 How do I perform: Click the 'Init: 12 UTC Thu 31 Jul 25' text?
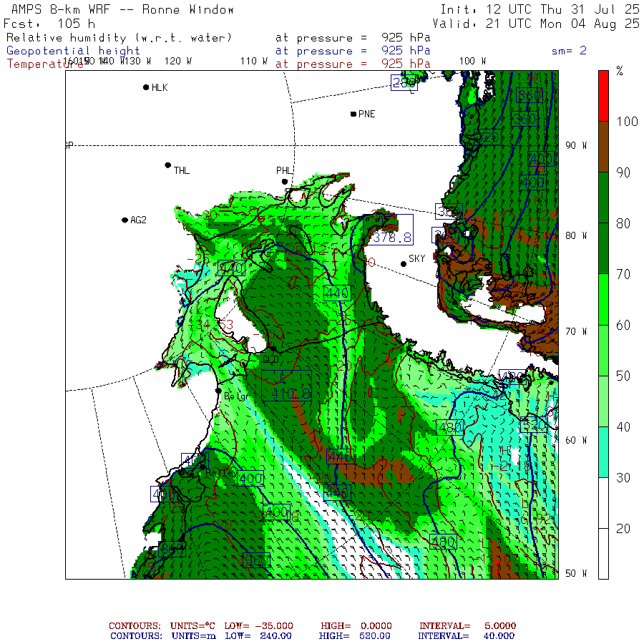pyautogui.click(x=540, y=9)
